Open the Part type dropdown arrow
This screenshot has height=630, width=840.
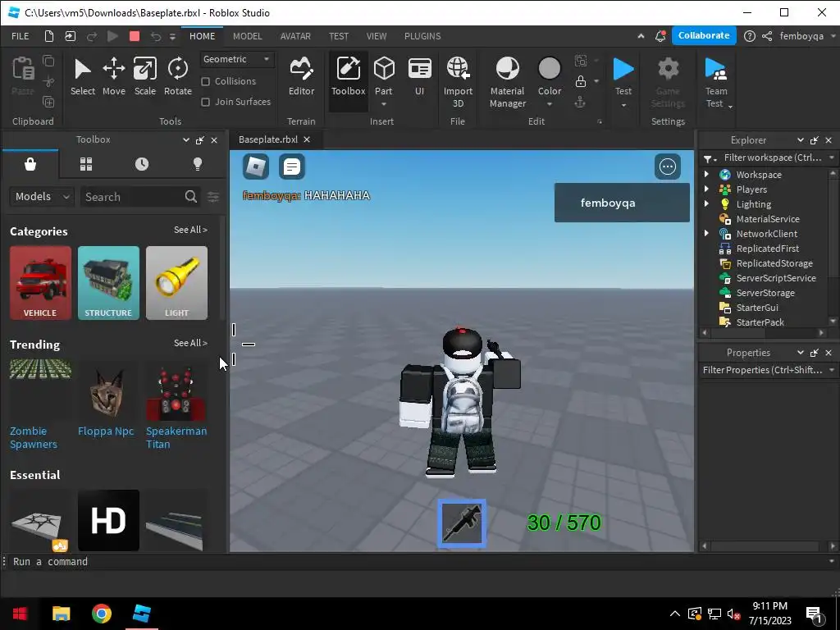click(384, 104)
